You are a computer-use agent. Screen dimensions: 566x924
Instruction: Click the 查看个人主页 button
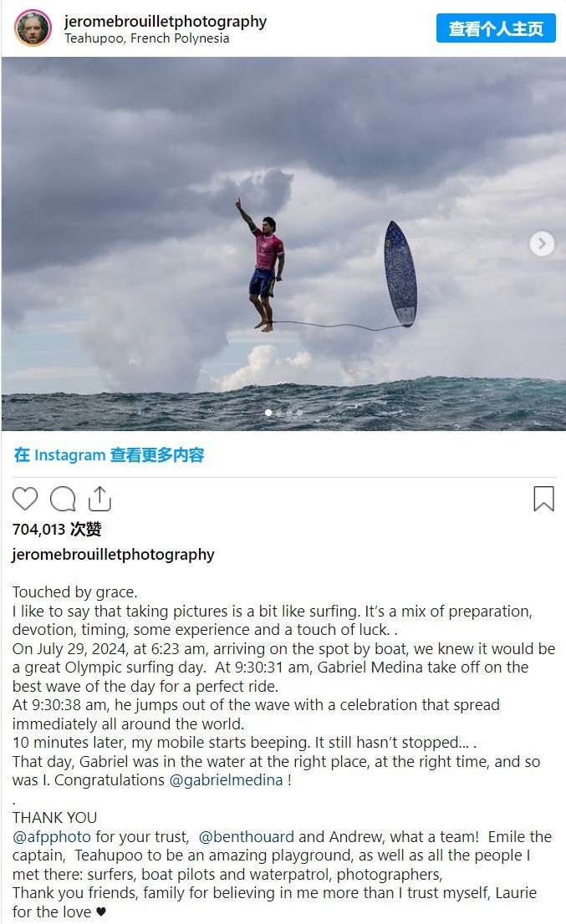click(x=496, y=28)
